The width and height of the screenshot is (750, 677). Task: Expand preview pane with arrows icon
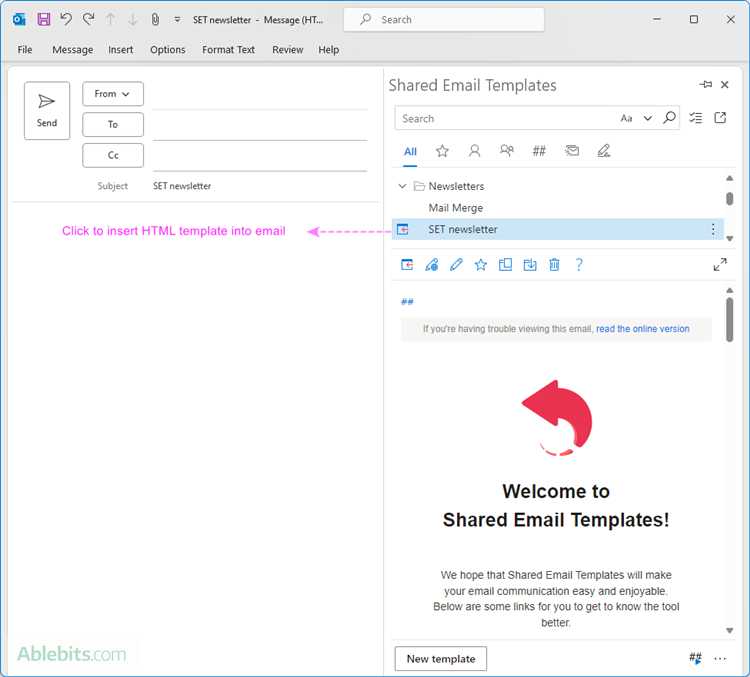click(720, 265)
